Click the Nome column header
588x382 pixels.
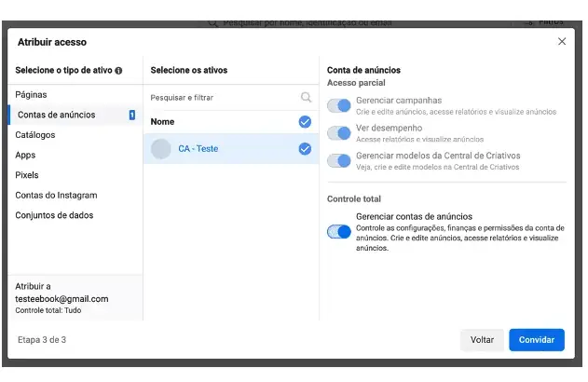tap(162, 122)
